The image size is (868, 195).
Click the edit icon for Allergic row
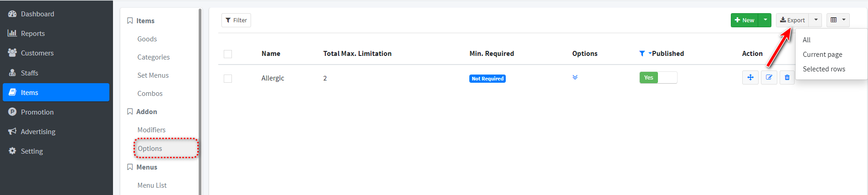[x=769, y=77]
